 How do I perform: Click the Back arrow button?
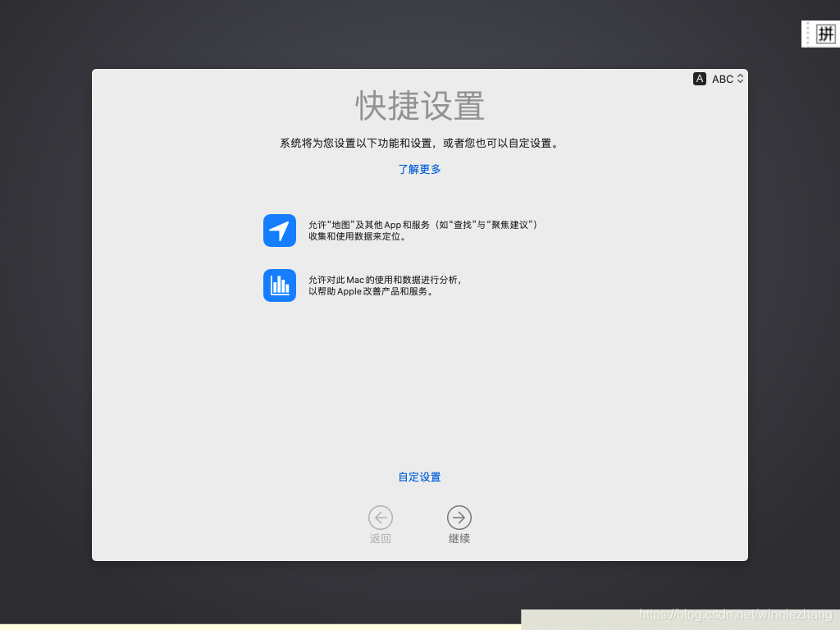(x=381, y=518)
